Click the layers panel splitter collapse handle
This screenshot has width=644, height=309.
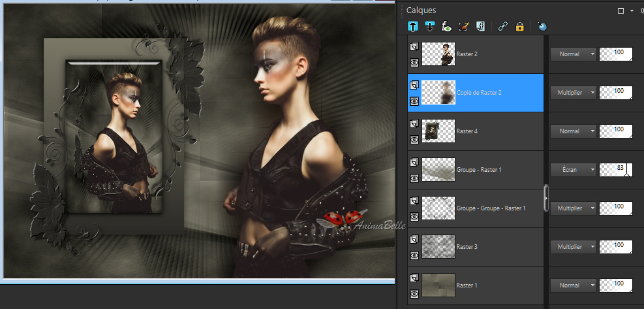pos(546,198)
